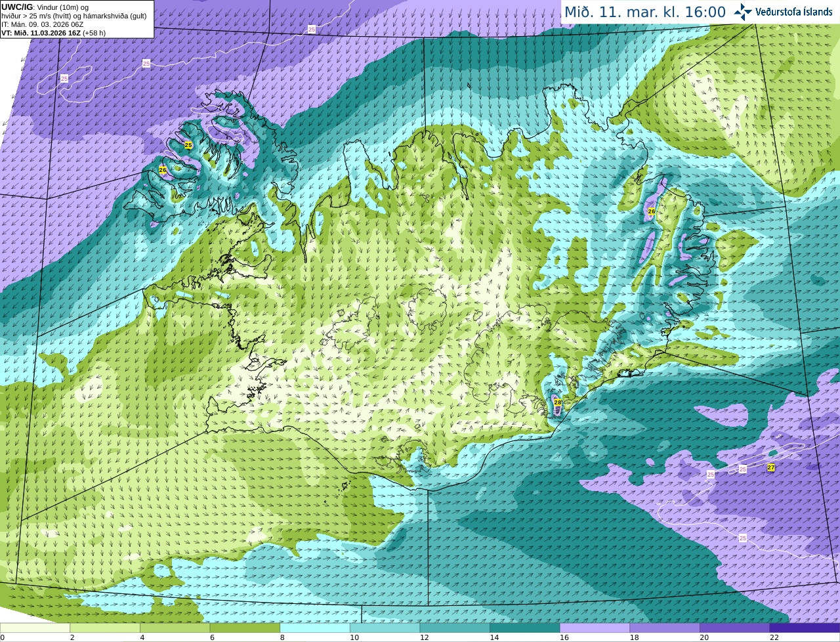Click the scale label '8'
This screenshot has width=840, height=642.
click(282, 637)
